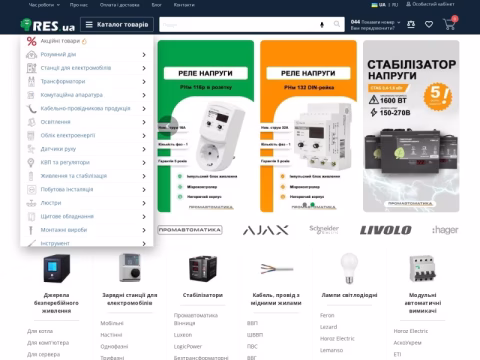Select Станції для електромобілів icon
The image size is (480, 360).
pos(31,68)
